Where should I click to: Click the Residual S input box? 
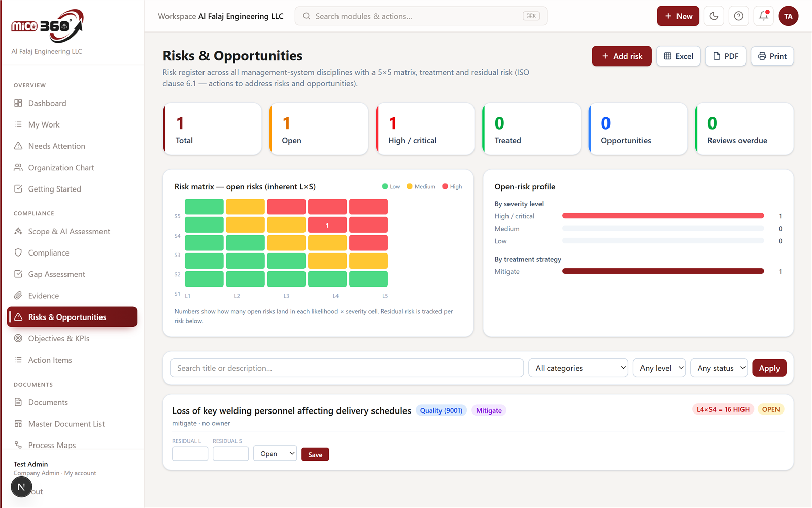pyautogui.click(x=230, y=454)
